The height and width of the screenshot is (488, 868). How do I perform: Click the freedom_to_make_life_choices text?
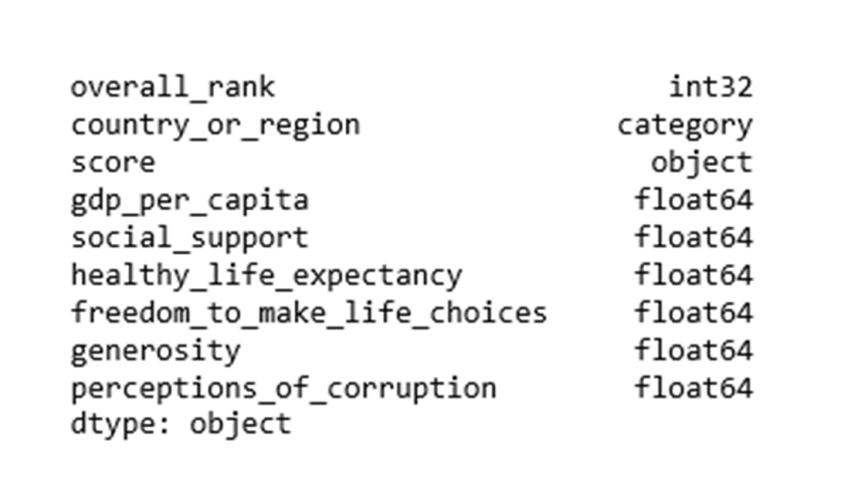(x=309, y=313)
